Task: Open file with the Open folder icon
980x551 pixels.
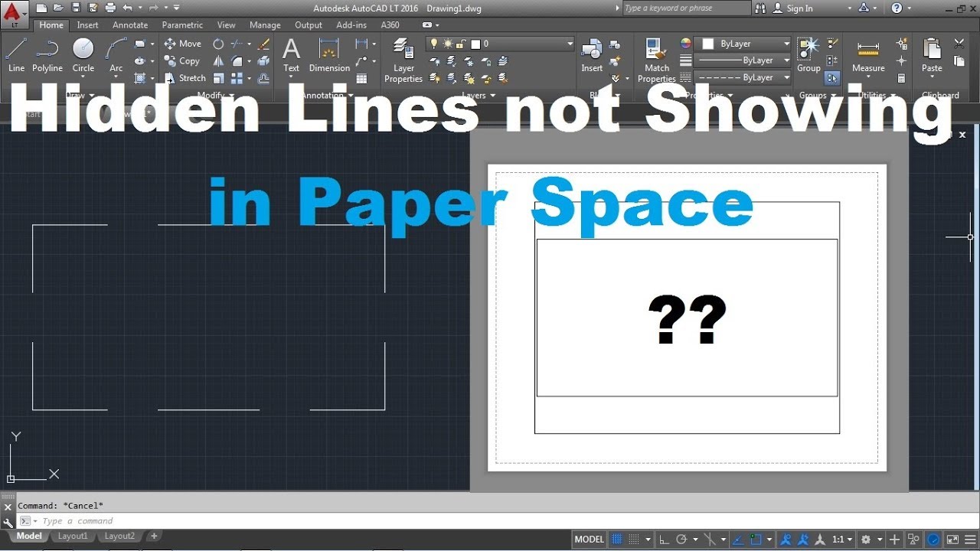Action: (58, 8)
